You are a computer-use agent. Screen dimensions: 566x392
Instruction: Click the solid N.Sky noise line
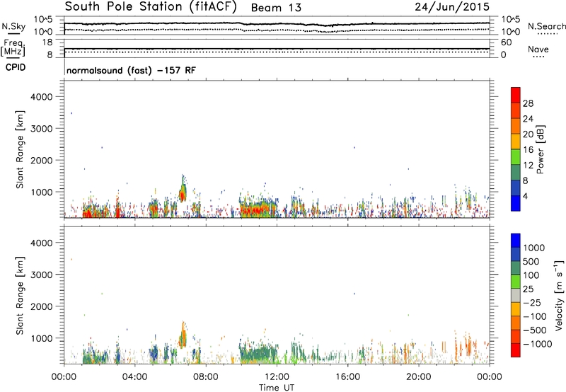tap(277, 24)
